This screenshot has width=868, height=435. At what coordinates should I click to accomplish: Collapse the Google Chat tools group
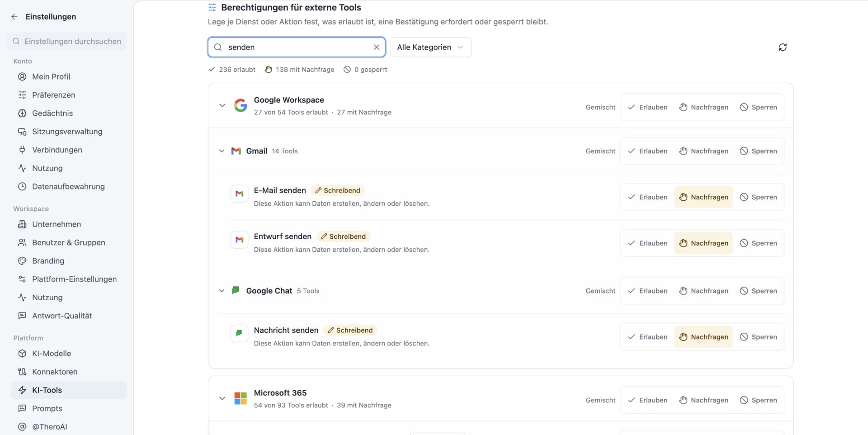click(x=222, y=291)
